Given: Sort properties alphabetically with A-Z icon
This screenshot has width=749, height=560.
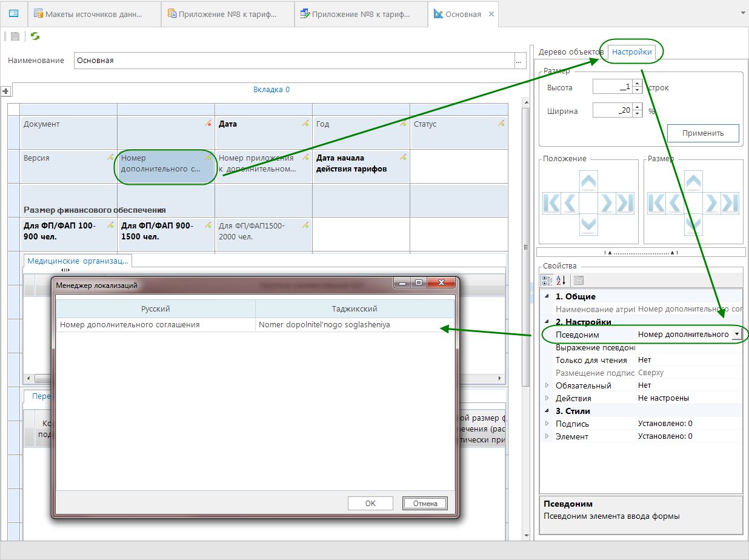Looking at the screenshot, I should [x=561, y=280].
